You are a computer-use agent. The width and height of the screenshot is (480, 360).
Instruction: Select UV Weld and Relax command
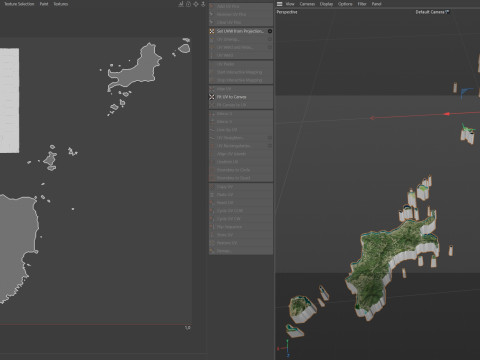(x=241, y=47)
